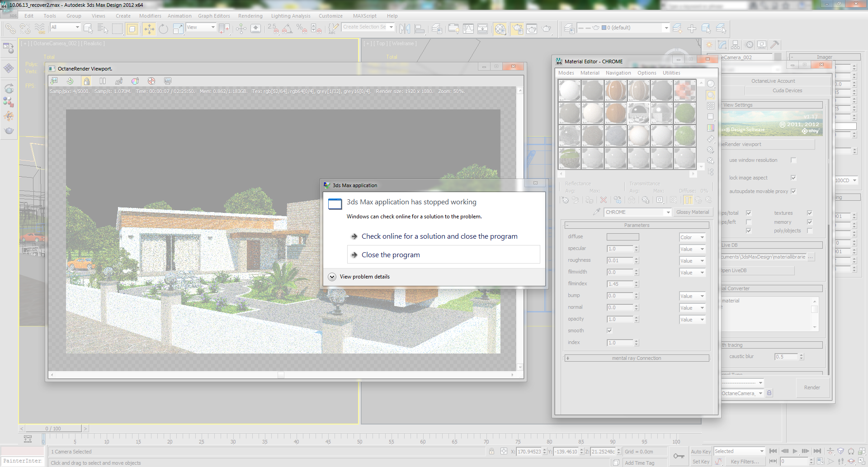Toggle autoupdate movable proxy checkbox

(793, 191)
